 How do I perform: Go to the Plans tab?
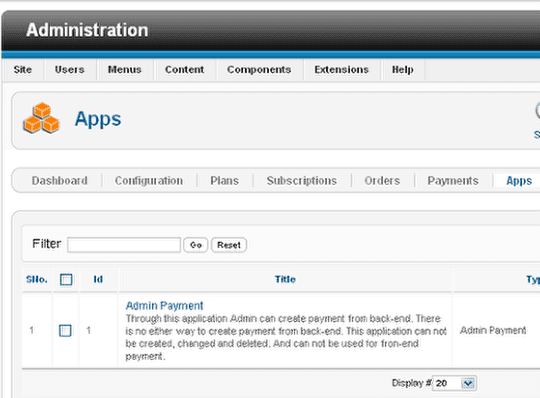[225, 181]
